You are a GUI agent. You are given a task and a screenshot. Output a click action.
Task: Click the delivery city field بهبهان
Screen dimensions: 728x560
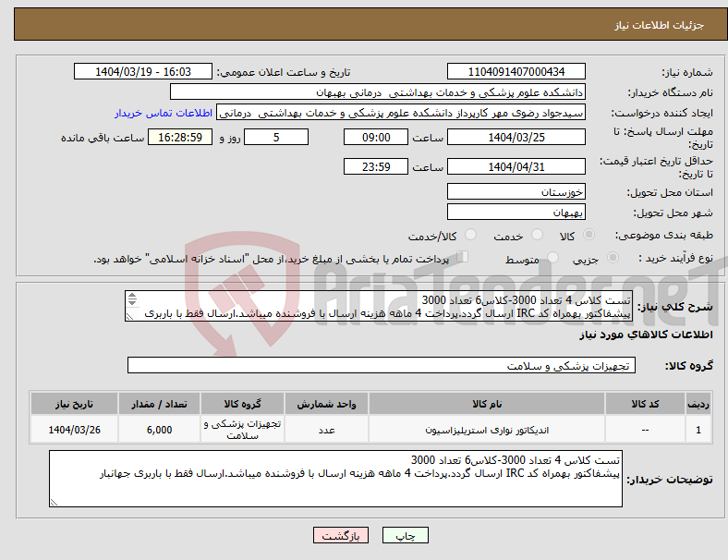(x=516, y=212)
